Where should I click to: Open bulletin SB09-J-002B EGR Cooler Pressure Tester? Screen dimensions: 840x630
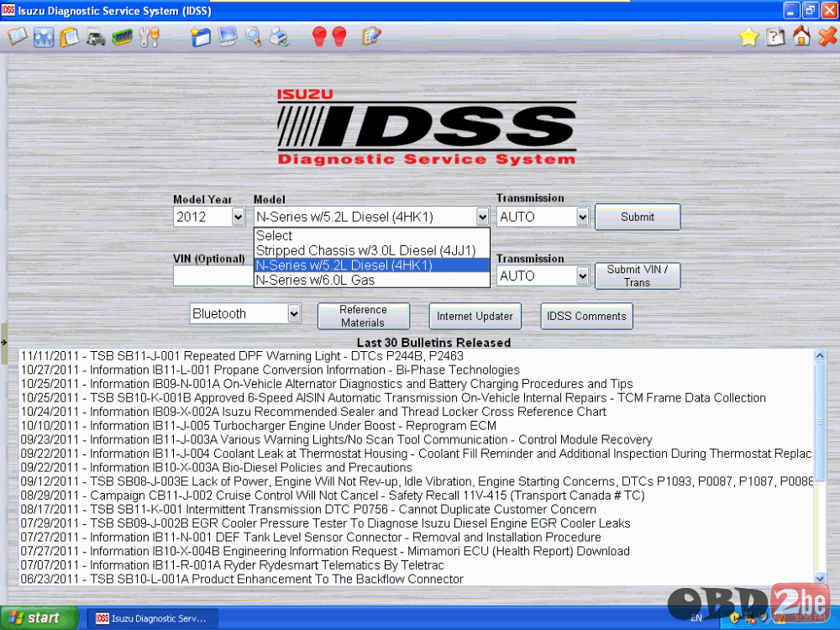(325, 523)
